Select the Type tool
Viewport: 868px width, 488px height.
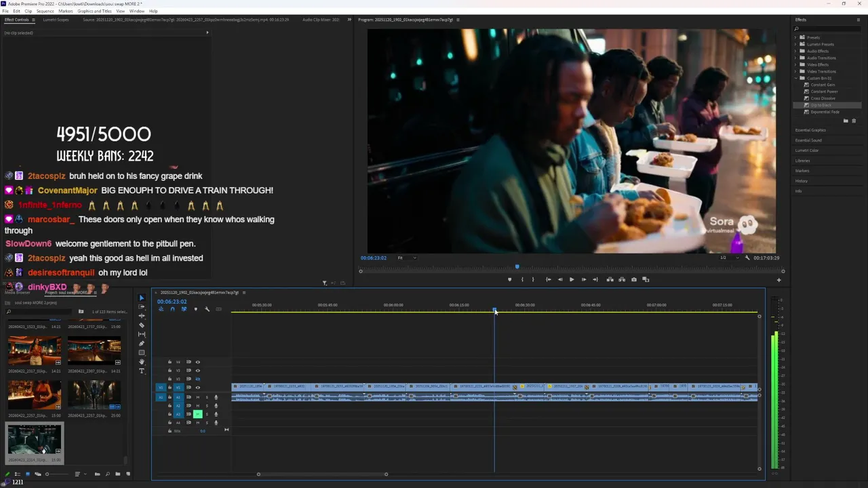(x=142, y=371)
